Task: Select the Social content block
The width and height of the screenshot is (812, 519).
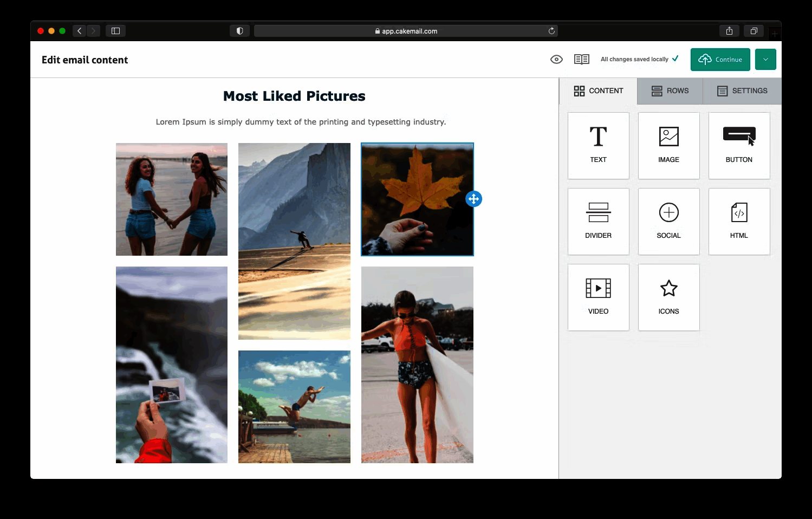Action: (x=668, y=221)
